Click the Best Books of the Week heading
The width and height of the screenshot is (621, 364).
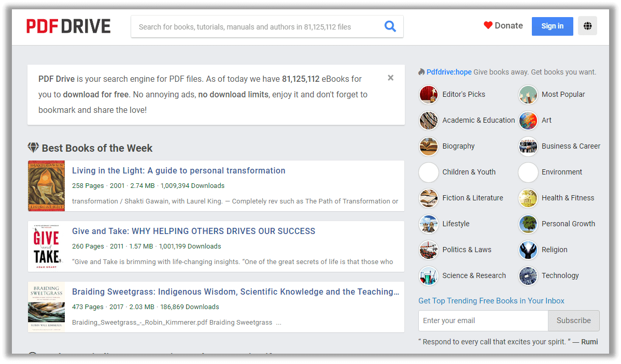click(x=97, y=148)
